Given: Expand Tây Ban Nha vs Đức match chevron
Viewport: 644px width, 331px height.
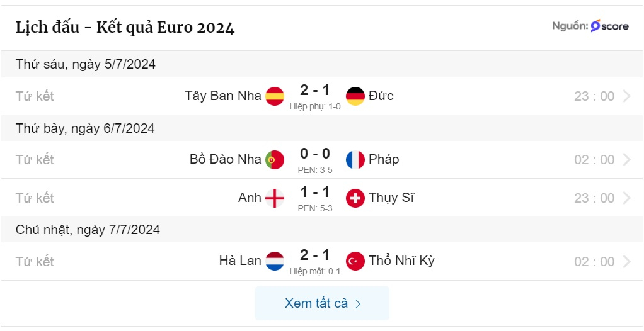Looking at the screenshot, I should tap(626, 96).
